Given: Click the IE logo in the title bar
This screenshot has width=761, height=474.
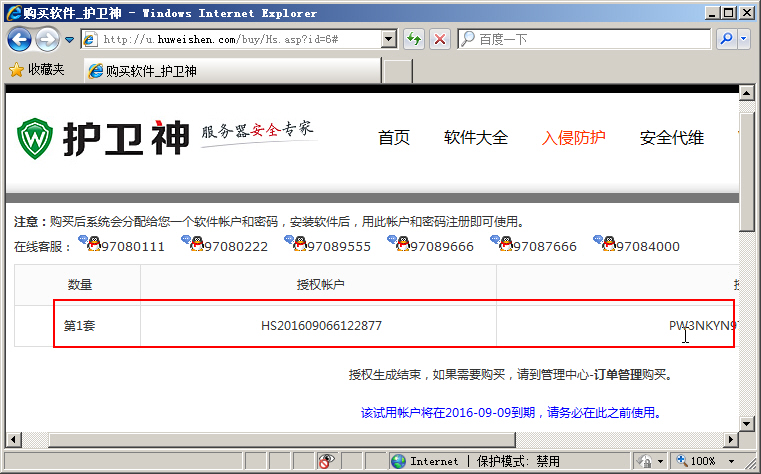Looking at the screenshot, I should 14,13.
